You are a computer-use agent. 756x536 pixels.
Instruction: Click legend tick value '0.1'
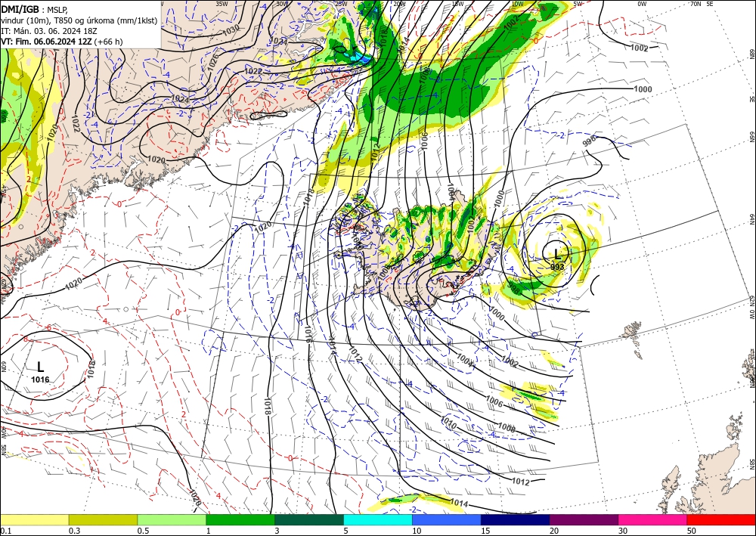coord(5,531)
